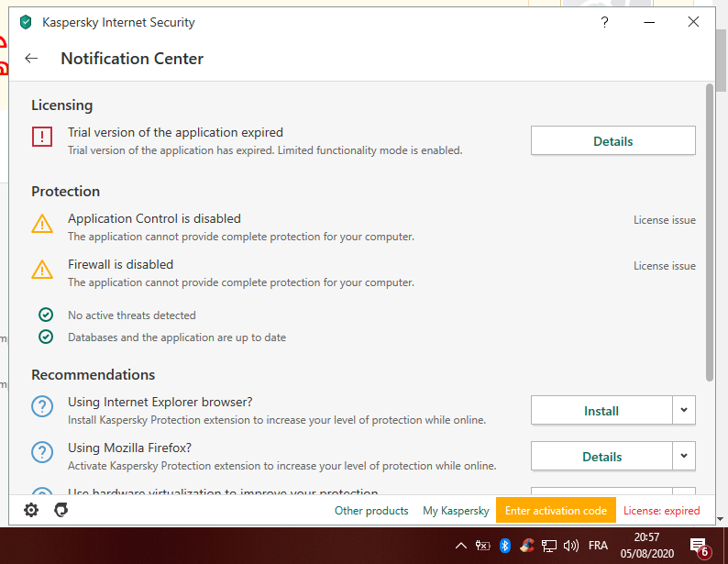Click checkmark icon next to Databases up to date
This screenshot has width=728, height=564.
46,337
